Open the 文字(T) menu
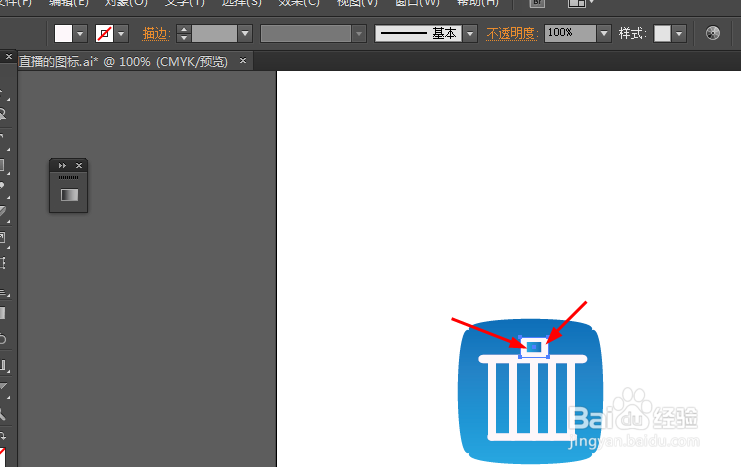 click(185, 3)
